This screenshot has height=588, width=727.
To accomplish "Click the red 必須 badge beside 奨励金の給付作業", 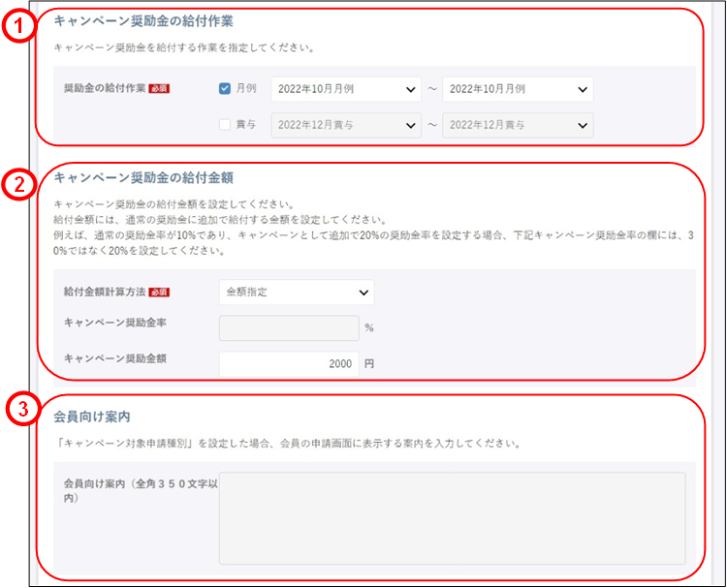I will click(x=161, y=89).
